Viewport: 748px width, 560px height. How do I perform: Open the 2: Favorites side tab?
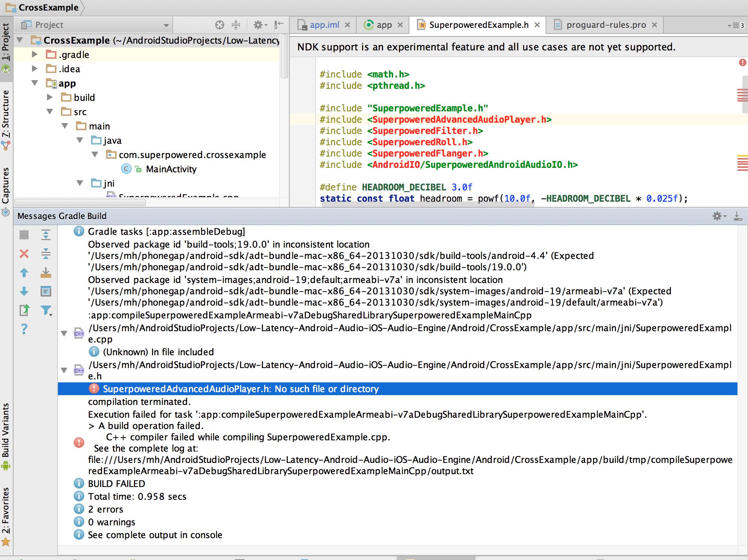click(6, 516)
